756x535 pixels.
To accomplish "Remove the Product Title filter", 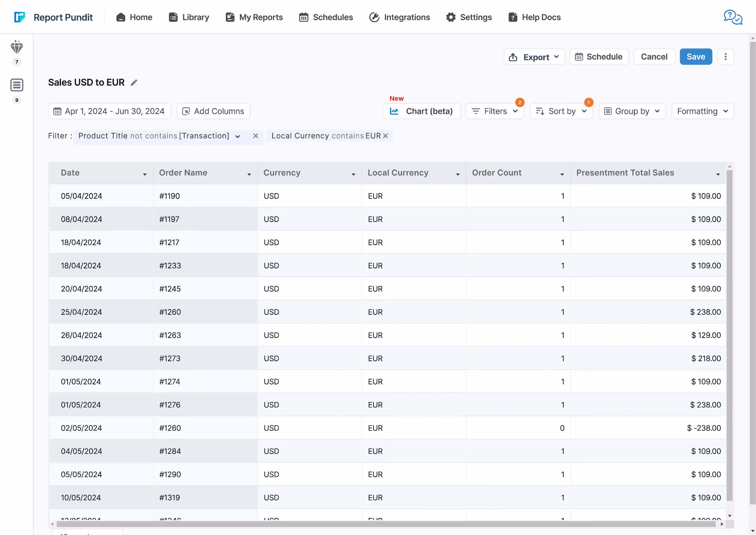I will coord(256,136).
